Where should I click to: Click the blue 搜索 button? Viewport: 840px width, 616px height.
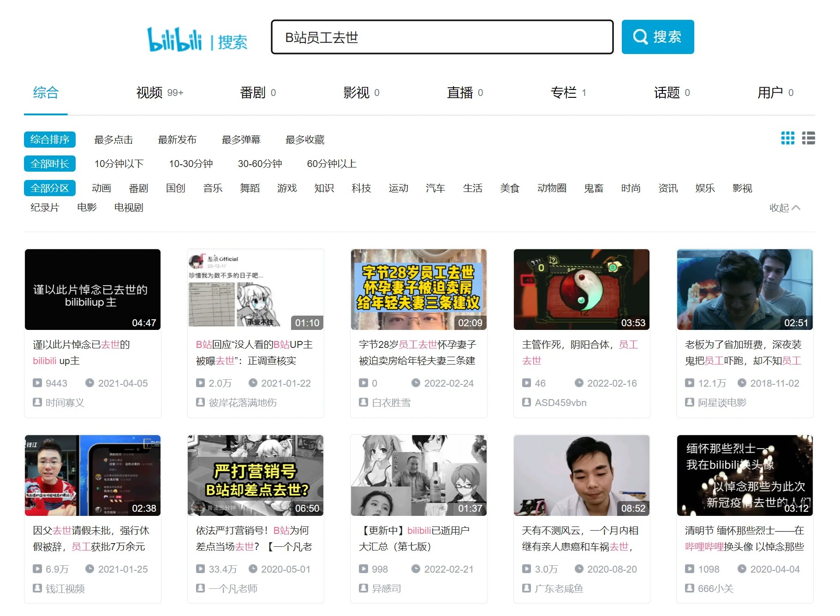click(x=658, y=37)
